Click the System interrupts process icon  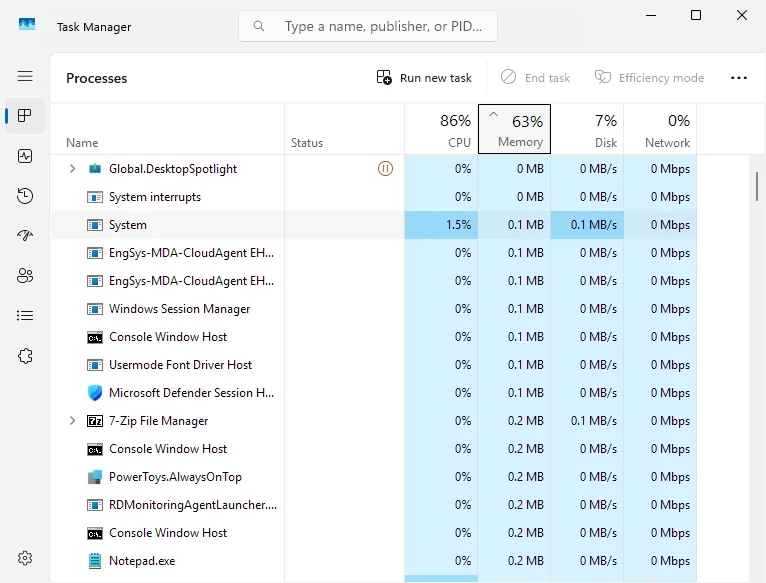pos(95,197)
